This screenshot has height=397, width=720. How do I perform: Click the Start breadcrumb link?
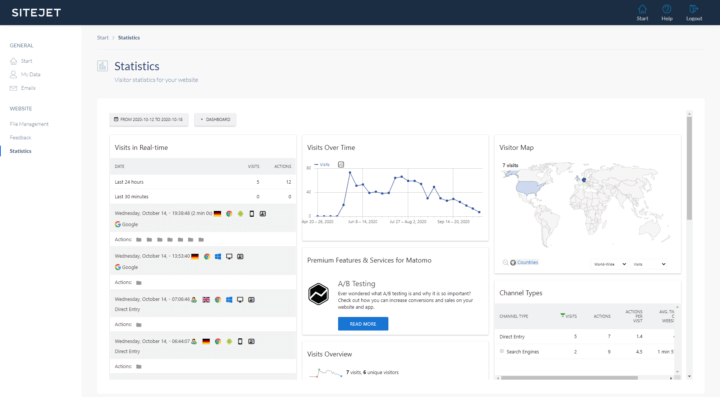pyautogui.click(x=102, y=38)
